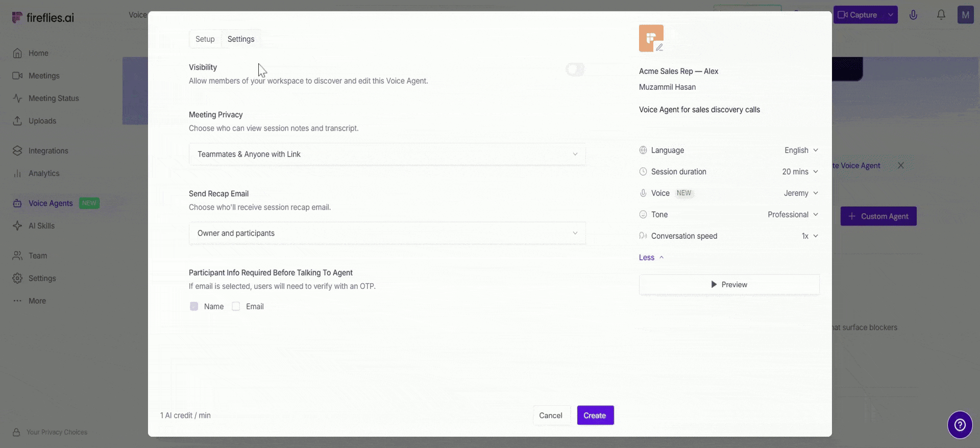The width and height of the screenshot is (980, 448).
Task: Change Tone from Professional
Action: click(793, 214)
